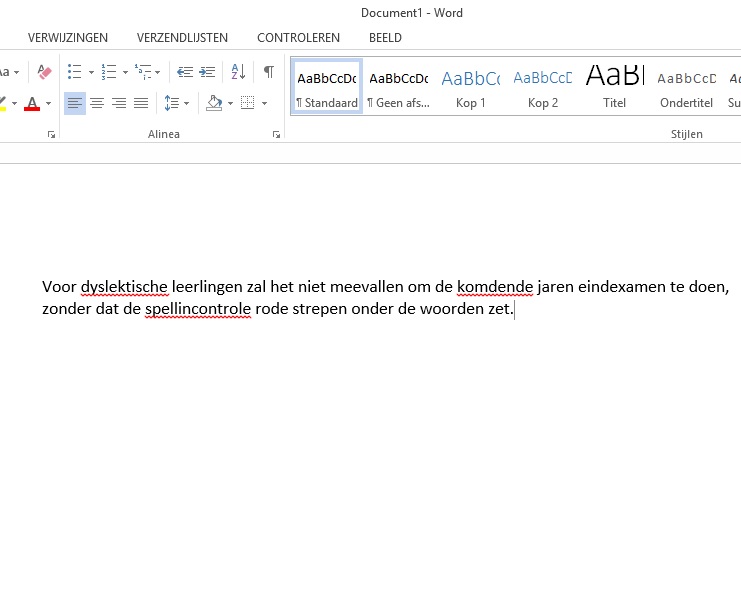
Task: Toggle the show paragraph marks button
Action: point(268,72)
